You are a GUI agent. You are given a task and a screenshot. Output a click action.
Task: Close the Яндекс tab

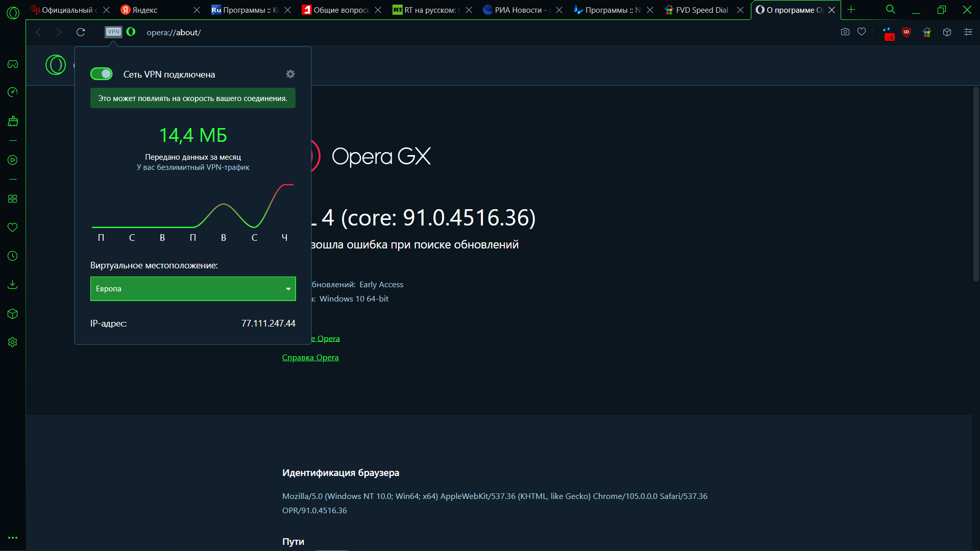tap(197, 10)
